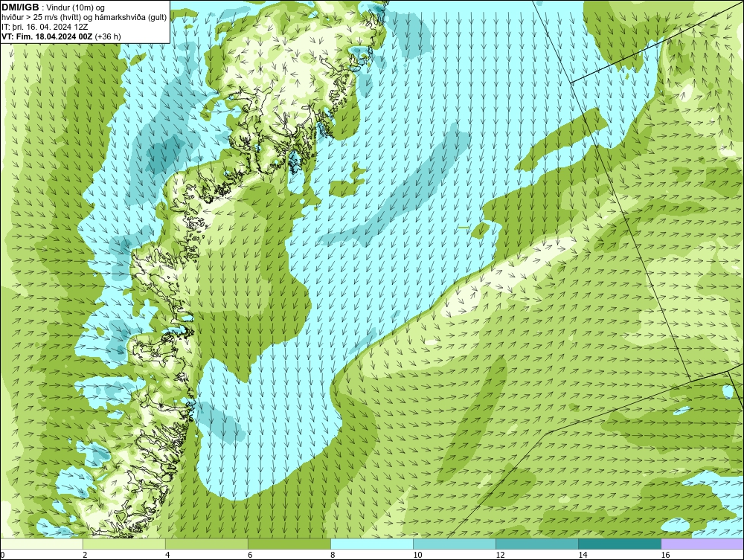The height and width of the screenshot is (560, 744).
Task: Click the legend tick label '0'
Action: click(2, 556)
